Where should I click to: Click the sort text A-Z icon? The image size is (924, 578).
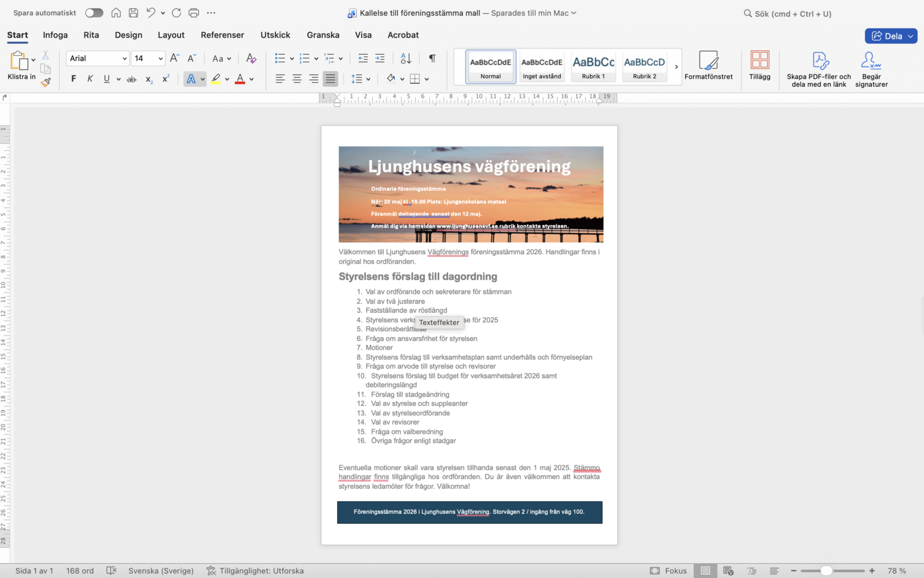(406, 58)
